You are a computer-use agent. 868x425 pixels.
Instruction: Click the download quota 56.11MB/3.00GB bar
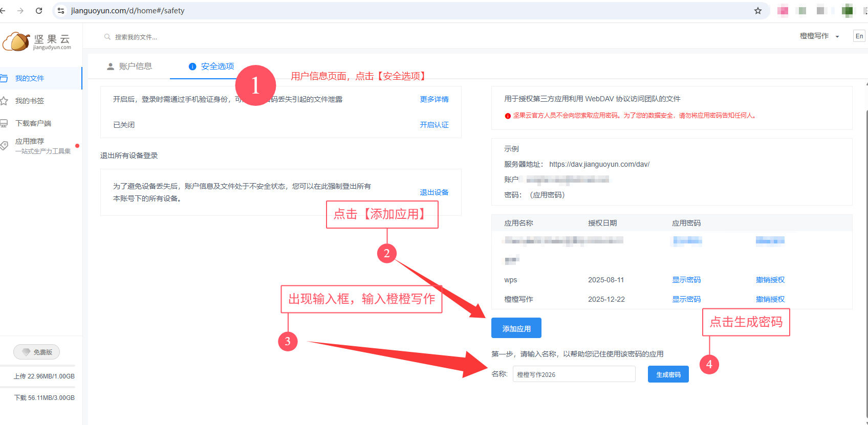pyautogui.click(x=38, y=388)
